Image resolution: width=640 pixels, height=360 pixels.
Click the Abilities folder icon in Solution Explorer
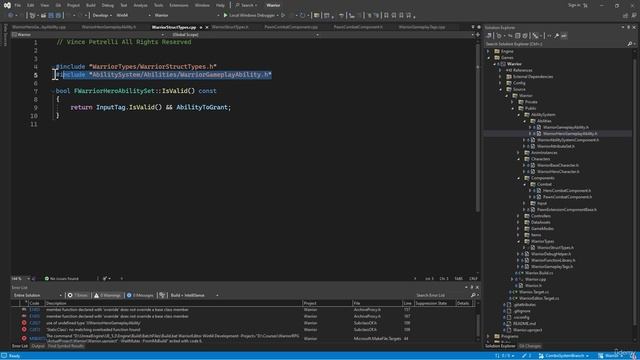click(x=533, y=121)
